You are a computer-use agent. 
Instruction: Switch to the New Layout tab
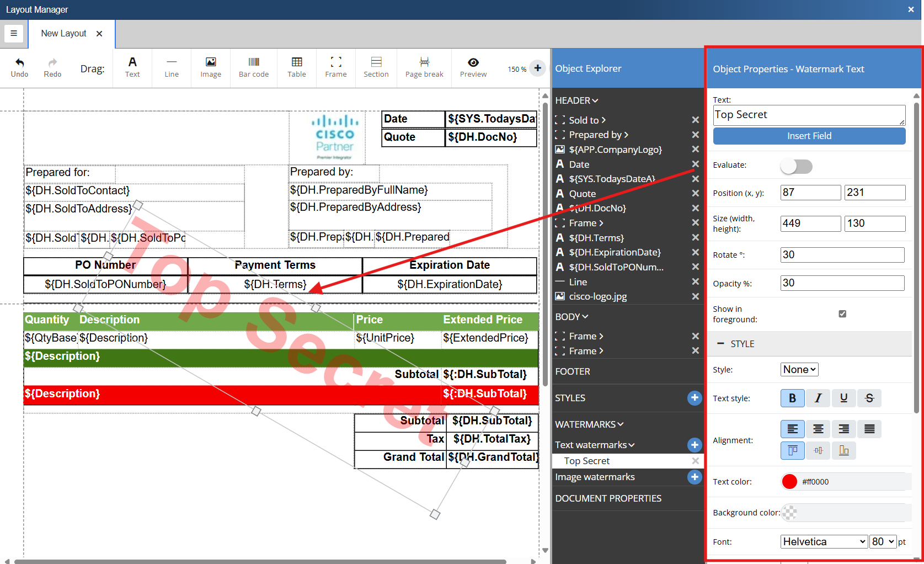[64, 34]
